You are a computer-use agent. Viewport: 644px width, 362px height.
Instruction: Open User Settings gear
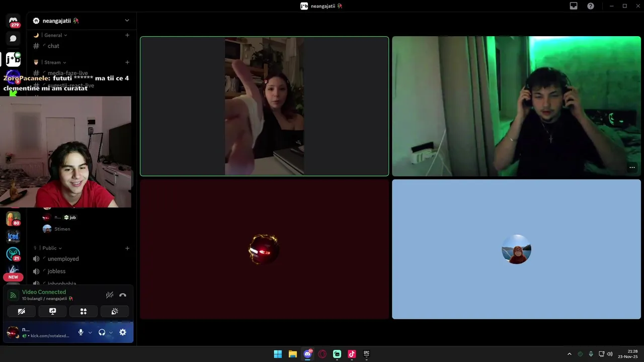click(x=123, y=332)
